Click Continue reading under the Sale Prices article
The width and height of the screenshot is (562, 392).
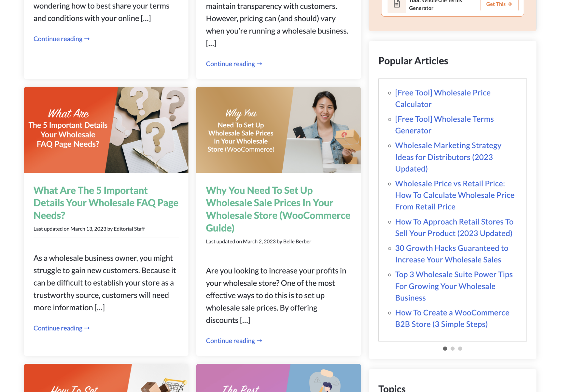coord(234,341)
